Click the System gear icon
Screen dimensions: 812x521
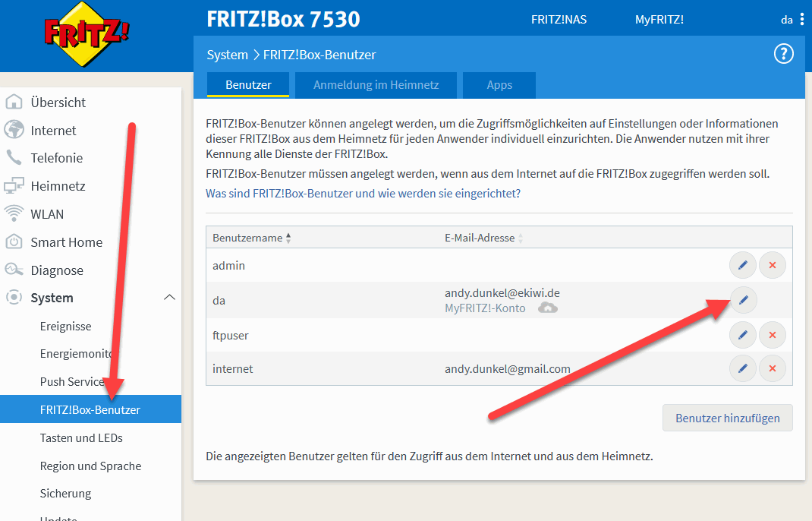pos(14,298)
